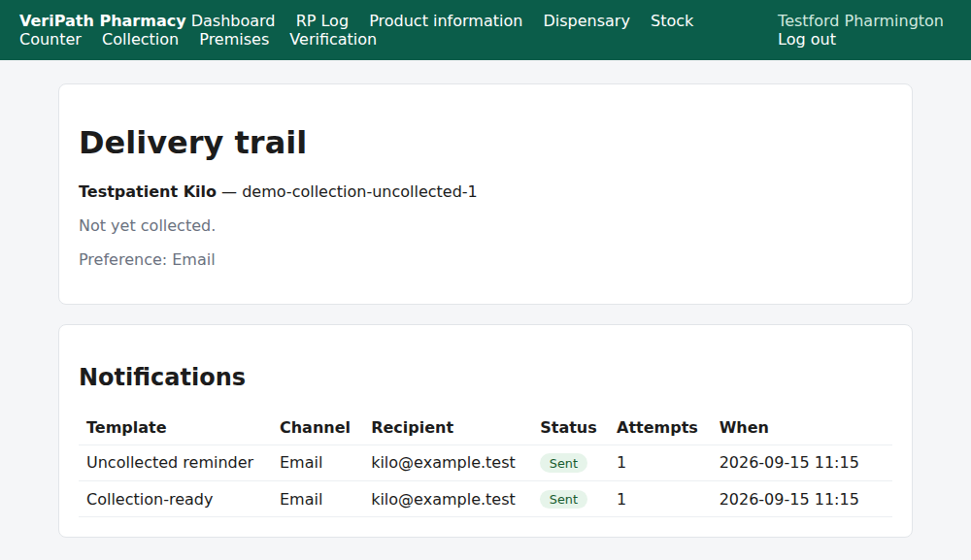The image size is (971, 560).
Task: Select the Collection-ready template cell
Action: [x=150, y=500]
